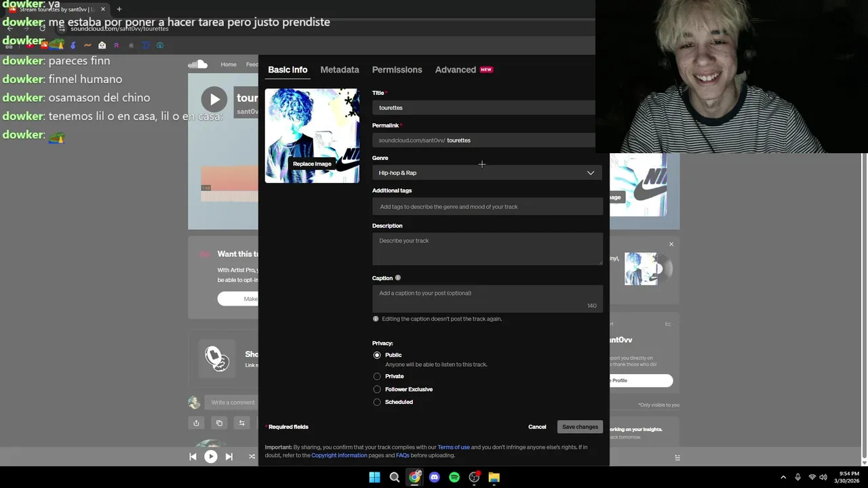Image resolution: width=868 pixels, height=488 pixels.
Task: Click the browser back arrow
Action: pos(9,28)
